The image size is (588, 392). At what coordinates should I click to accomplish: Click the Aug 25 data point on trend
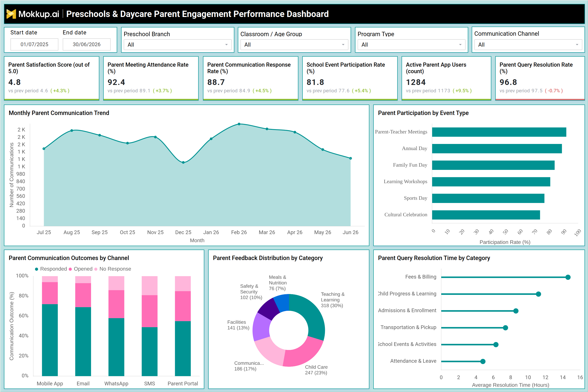click(x=72, y=130)
